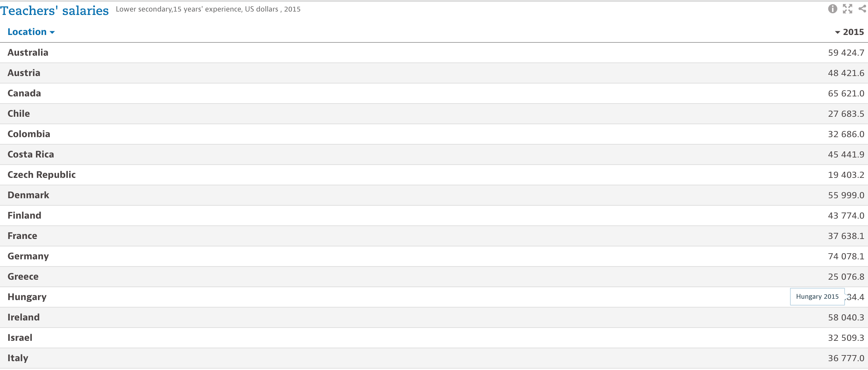Select Canada in the location list
The image size is (868, 370).
(24, 93)
